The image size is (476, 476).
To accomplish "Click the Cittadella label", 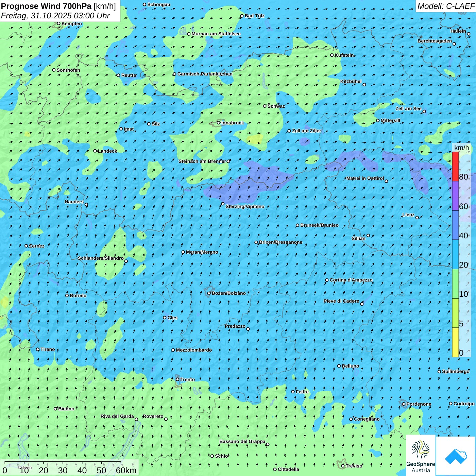I will tap(289, 469).
